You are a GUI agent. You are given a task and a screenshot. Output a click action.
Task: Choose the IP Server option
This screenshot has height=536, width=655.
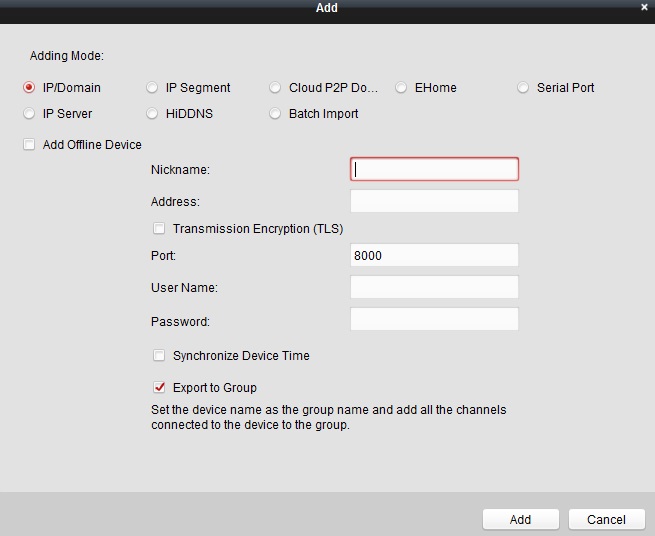[29, 114]
